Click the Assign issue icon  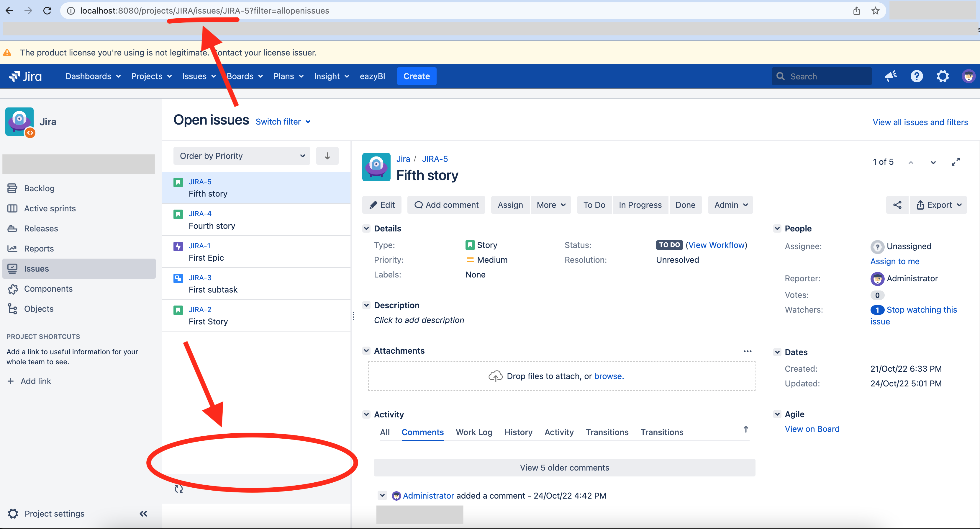click(509, 205)
